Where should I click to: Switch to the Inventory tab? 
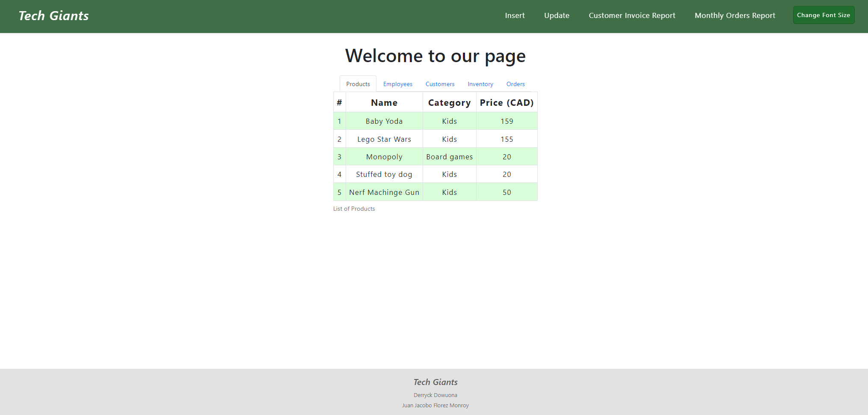click(480, 84)
